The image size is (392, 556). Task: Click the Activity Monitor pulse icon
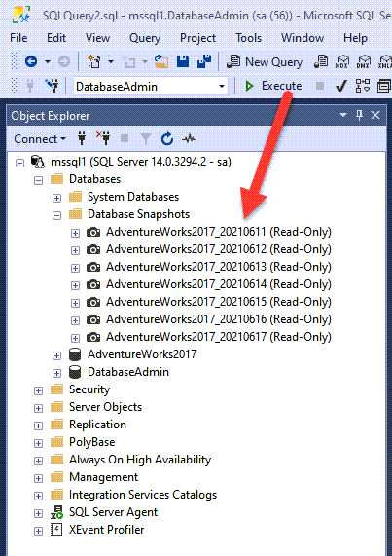coord(189,139)
